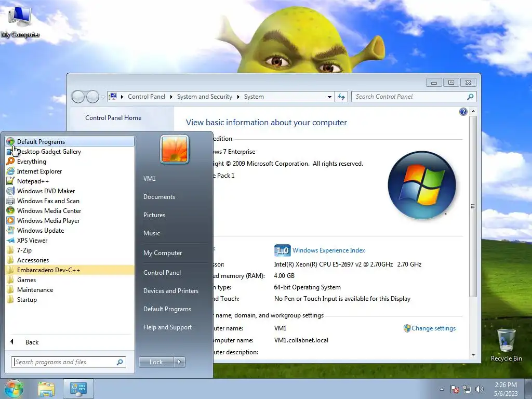Open the recent pages dropdown arrow
The height and width of the screenshot is (399, 532).
[103, 97]
